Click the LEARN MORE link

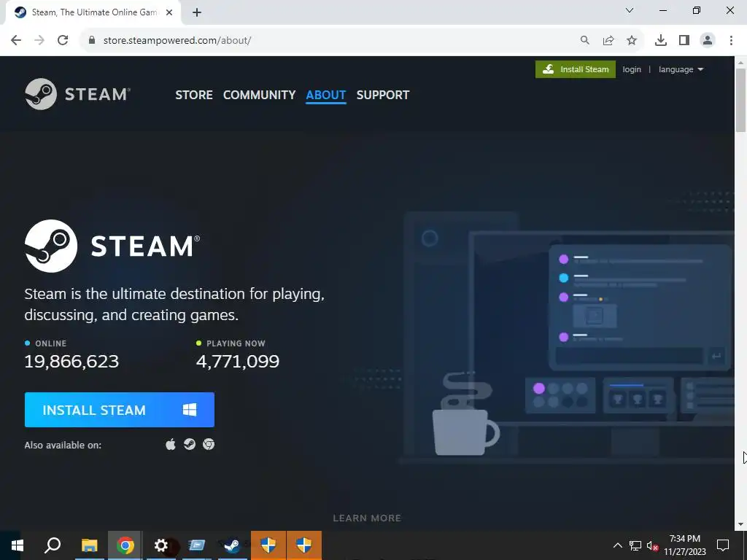[x=367, y=518]
